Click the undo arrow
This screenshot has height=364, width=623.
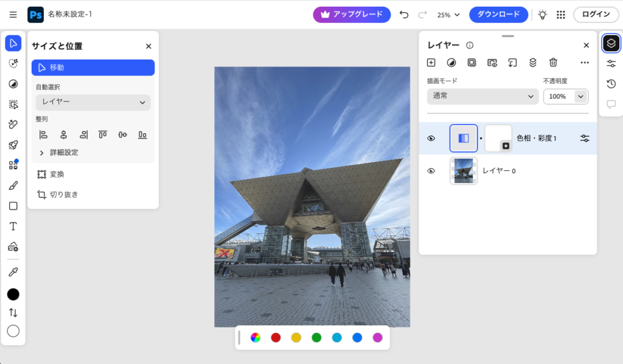404,15
